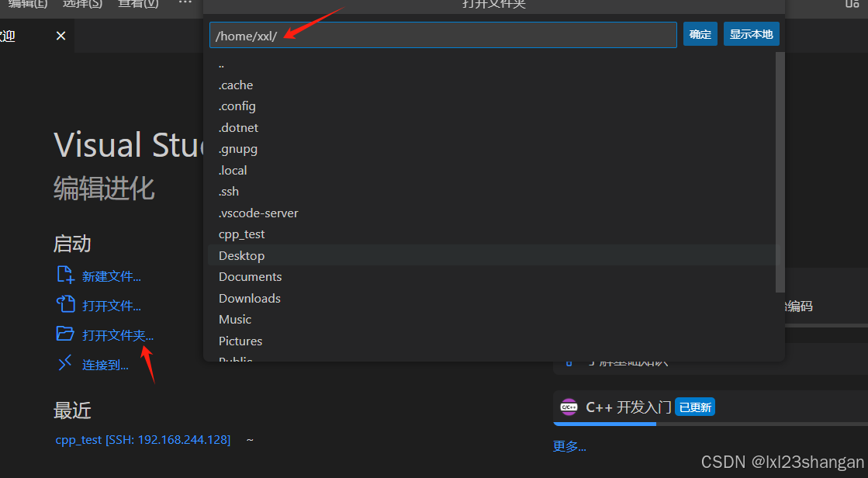The image size is (868, 478).
Task: Click the C++ walkthrough icon
Action: point(569,407)
